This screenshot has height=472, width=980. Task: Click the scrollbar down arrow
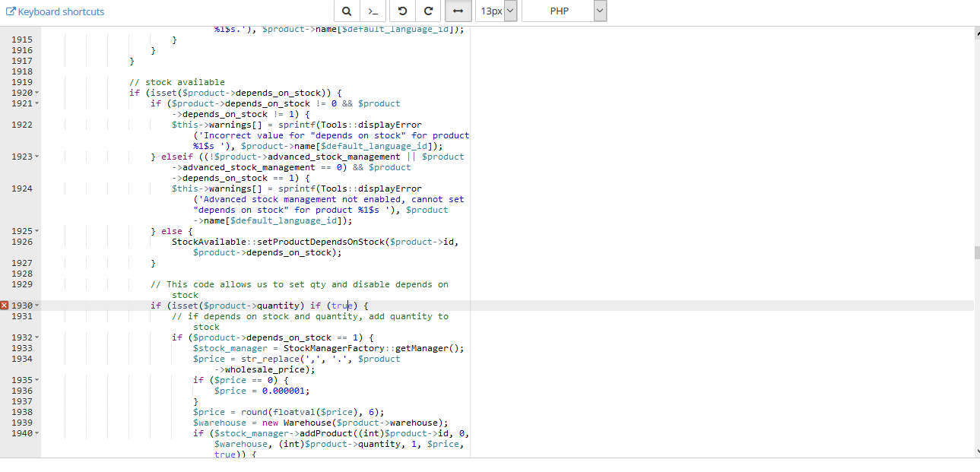(x=977, y=451)
